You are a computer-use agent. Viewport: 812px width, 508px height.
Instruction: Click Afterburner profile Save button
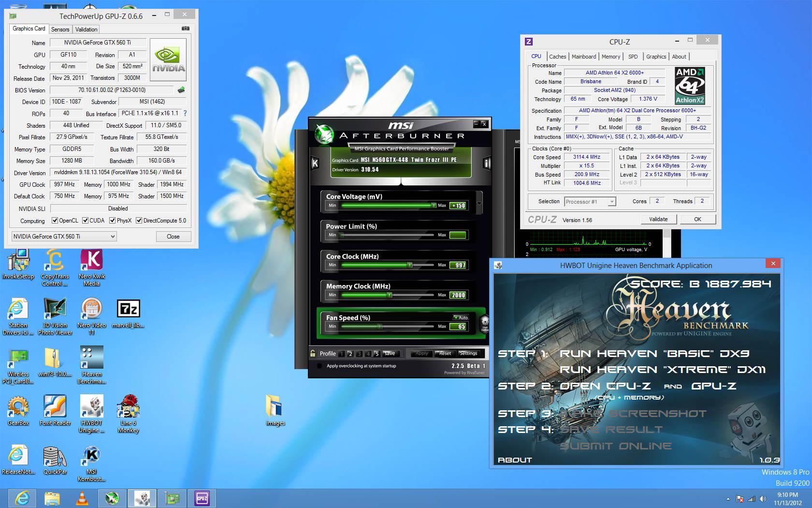[x=390, y=353]
